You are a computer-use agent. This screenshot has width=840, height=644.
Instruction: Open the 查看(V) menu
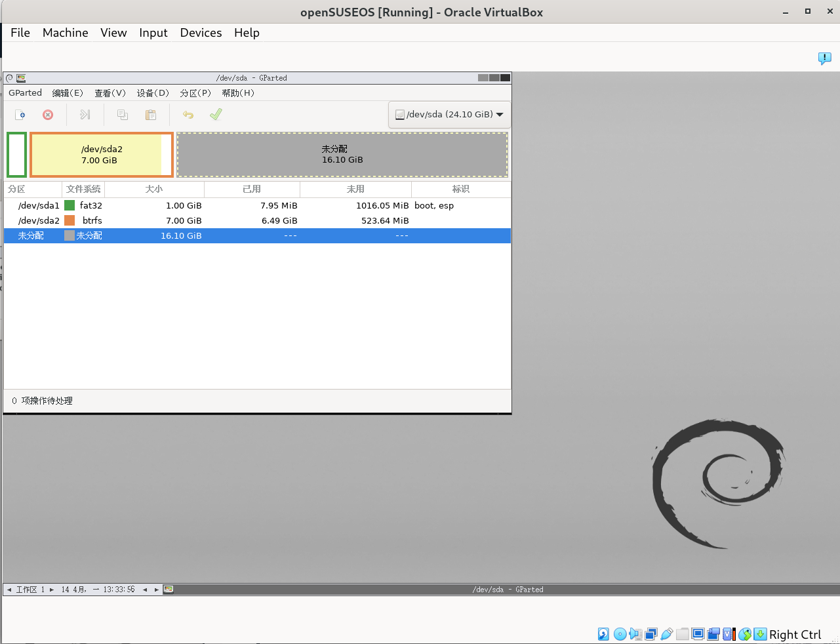pos(110,93)
